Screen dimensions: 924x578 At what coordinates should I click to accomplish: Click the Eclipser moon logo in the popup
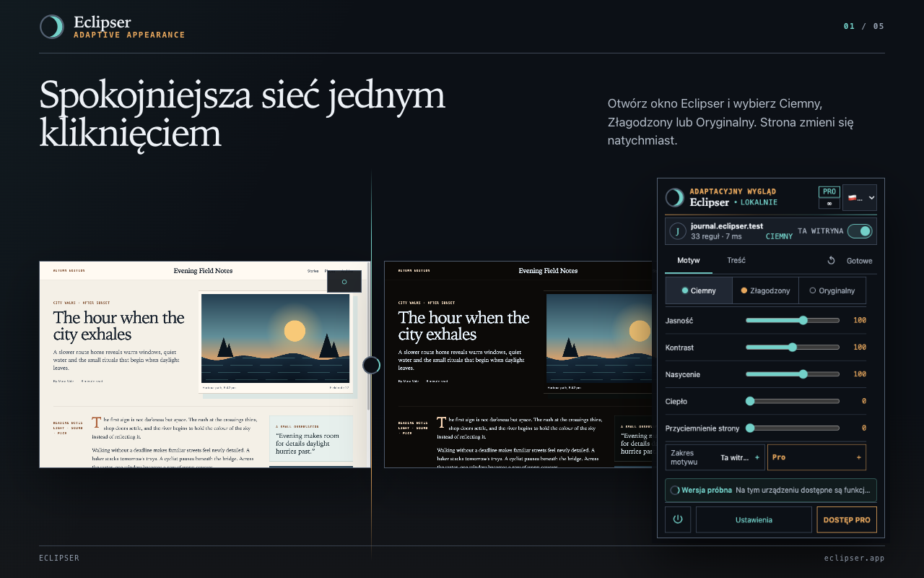tap(675, 197)
